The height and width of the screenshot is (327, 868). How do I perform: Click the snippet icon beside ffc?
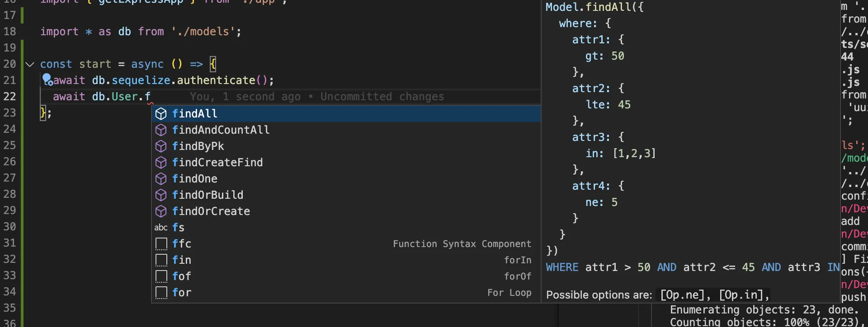point(161,244)
